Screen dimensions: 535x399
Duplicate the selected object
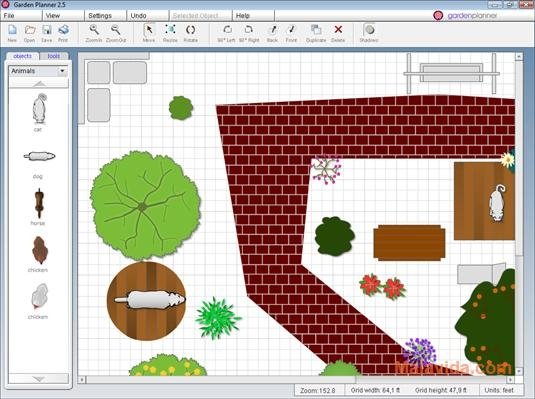[316, 33]
